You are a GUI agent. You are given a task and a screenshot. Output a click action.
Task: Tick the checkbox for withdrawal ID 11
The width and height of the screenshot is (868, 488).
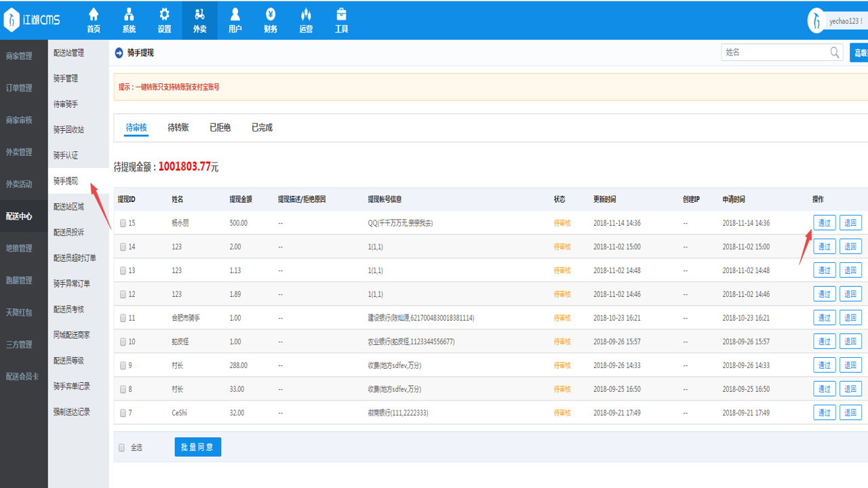click(123, 318)
